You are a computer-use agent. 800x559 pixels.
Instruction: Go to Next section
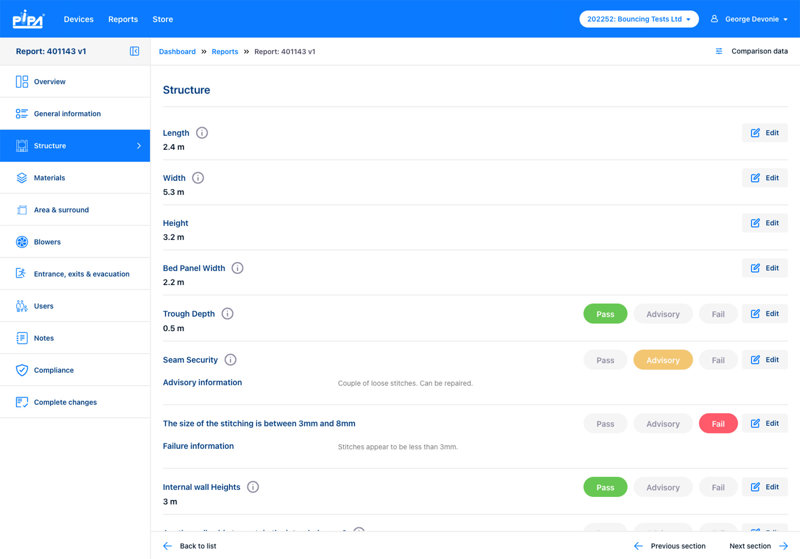click(x=758, y=546)
